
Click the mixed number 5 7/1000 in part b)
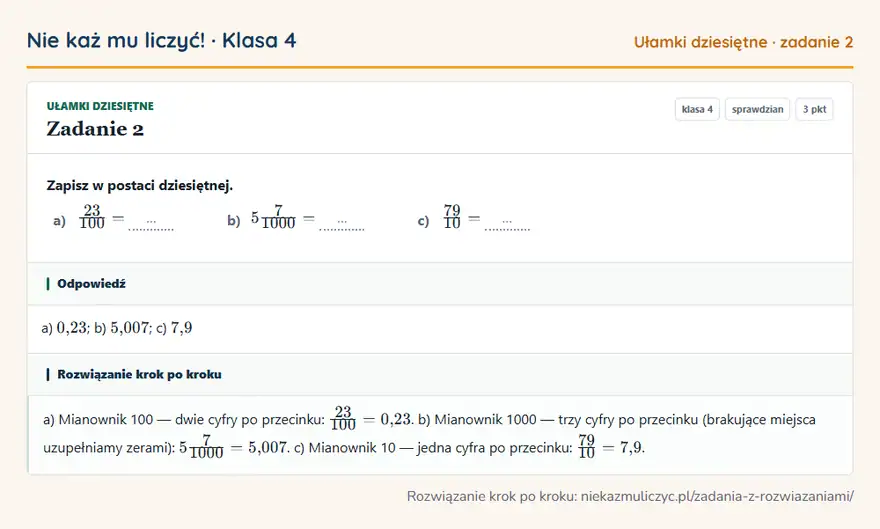(x=273, y=217)
